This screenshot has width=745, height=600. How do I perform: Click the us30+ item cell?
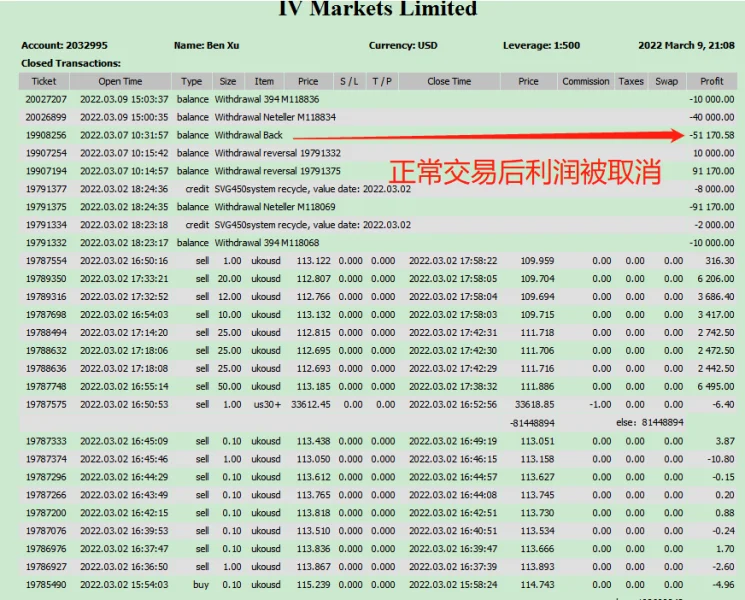pyautogui.click(x=264, y=405)
